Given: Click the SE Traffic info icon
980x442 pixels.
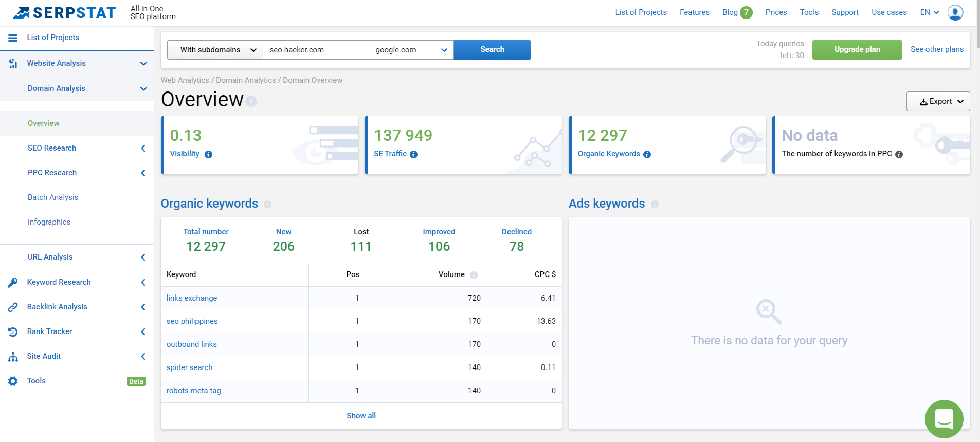Looking at the screenshot, I should 413,154.
